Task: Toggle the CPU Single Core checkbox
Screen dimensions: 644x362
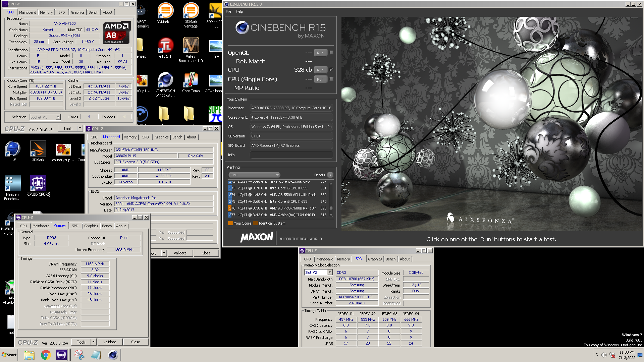Action: 331,79
